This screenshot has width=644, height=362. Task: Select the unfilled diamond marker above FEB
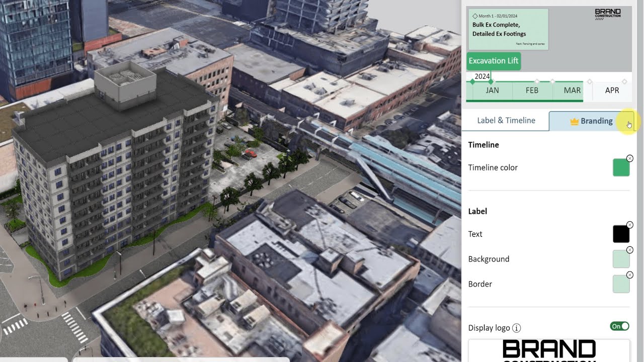click(537, 81)
